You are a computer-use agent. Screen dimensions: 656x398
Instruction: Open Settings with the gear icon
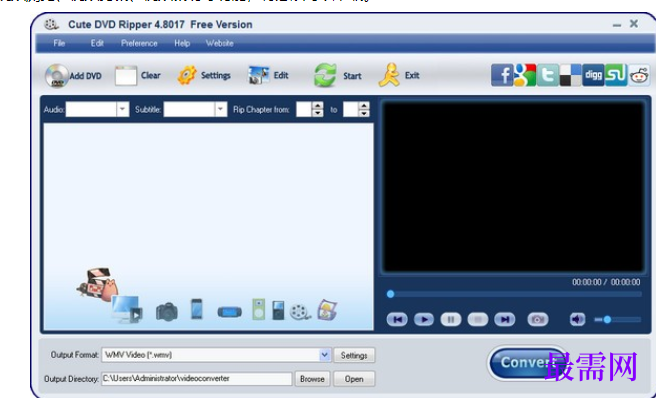[x=187, y=75]
